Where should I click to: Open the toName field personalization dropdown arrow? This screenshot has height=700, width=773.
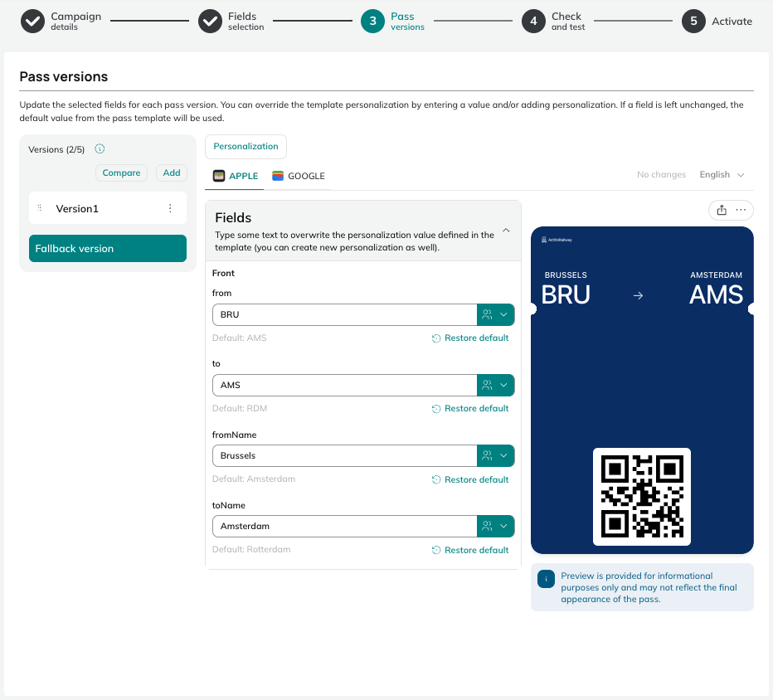tap(503, 526)
